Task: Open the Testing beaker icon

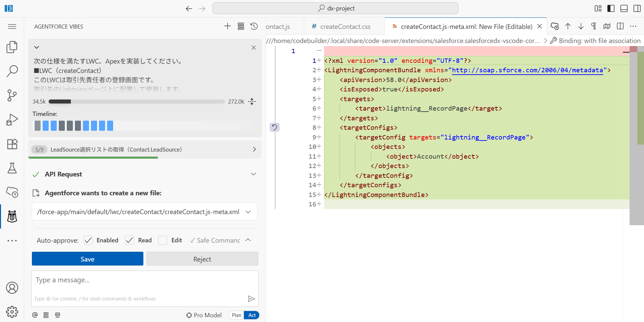Action: [12, 168]
